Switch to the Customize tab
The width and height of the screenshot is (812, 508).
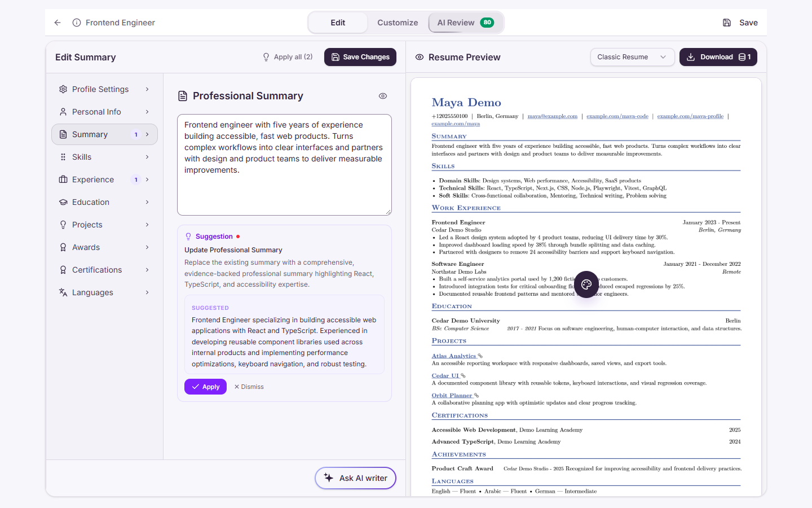(398, 23)
